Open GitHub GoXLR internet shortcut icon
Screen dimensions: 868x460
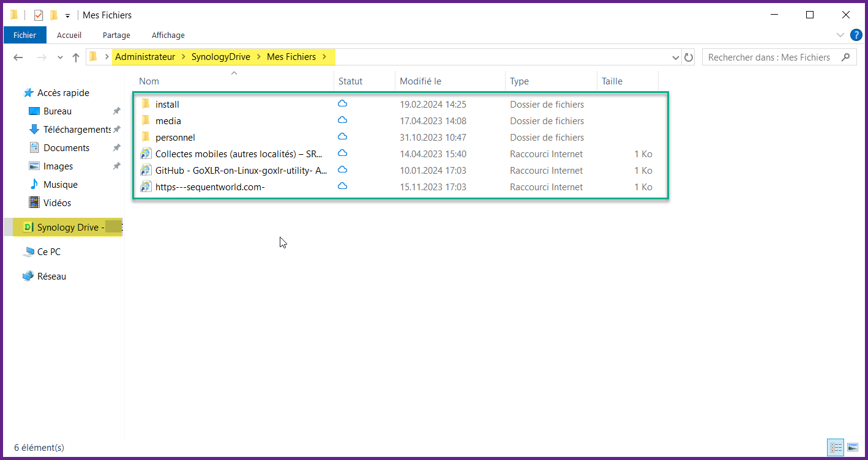(x=146, y=170)
